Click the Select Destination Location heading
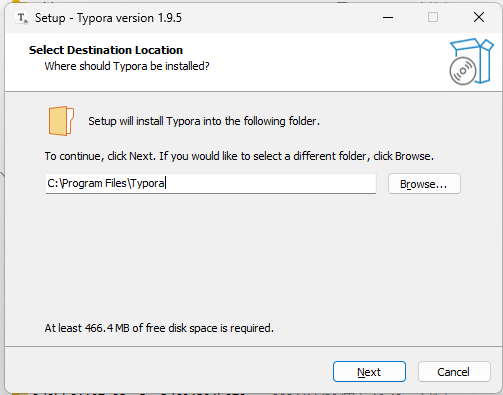503x395 pixels. tap(106, 50)
